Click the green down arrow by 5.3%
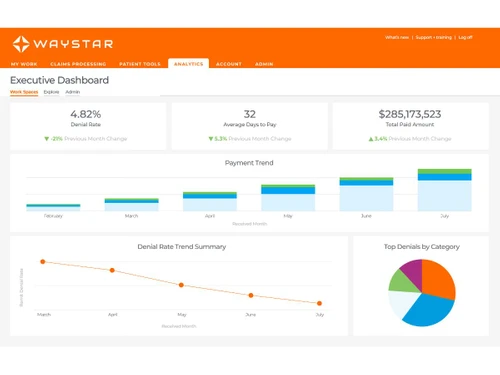Screen dimensions: 500x375 click(x=211, y=139)
